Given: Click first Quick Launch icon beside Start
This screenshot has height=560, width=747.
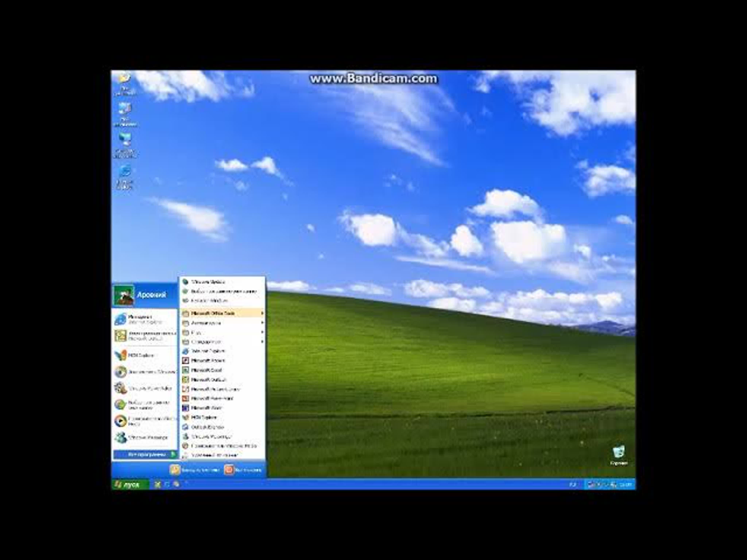Looking at the screenshot, I should pos(157,485).
